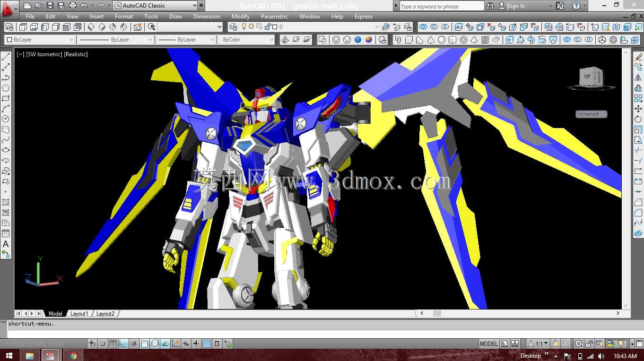Click the [Realistic] visual style control
Screen dimensions: 644x361
click(x=76, y=54)
